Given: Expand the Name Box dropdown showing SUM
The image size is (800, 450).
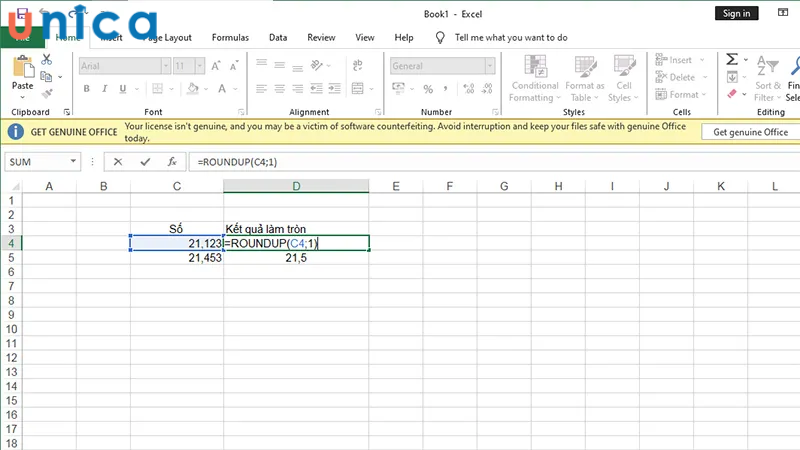Looking at the screenshot, I should pos(73,161).
